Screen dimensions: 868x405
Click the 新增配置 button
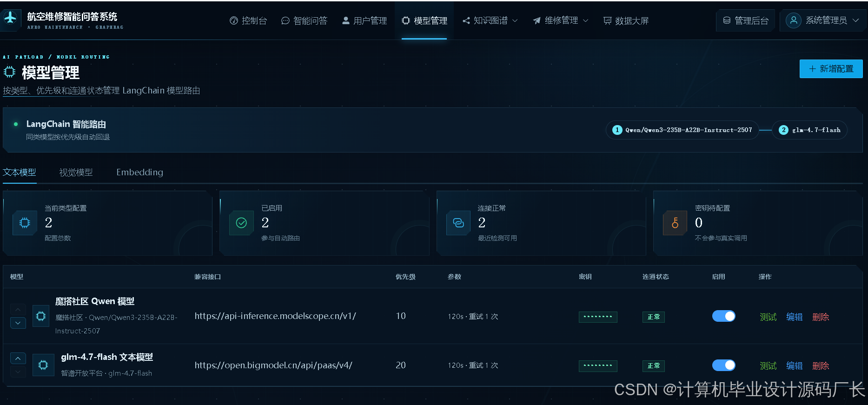tap(831, 69)
